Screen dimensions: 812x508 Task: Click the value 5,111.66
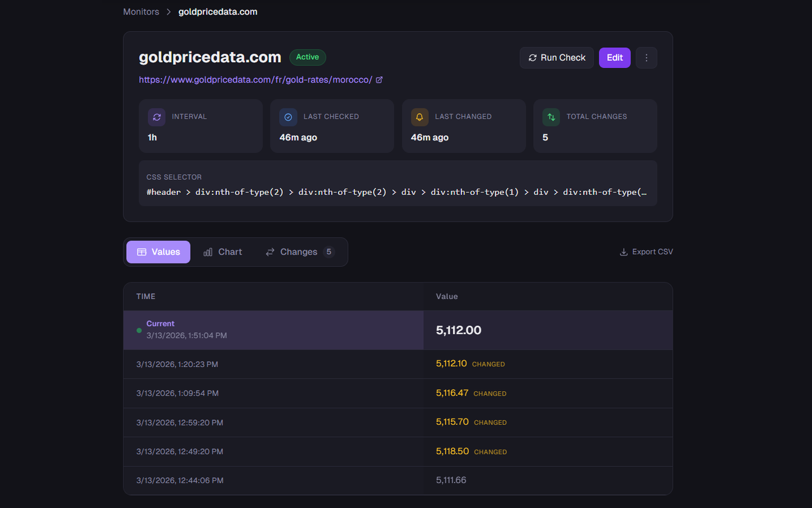click(451, 480)
